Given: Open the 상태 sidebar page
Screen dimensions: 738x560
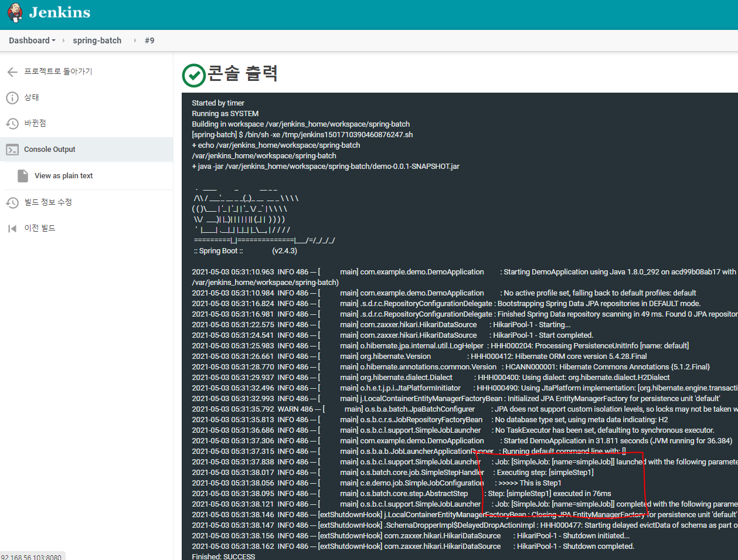Looking at the screenshot, I should 30,97.
